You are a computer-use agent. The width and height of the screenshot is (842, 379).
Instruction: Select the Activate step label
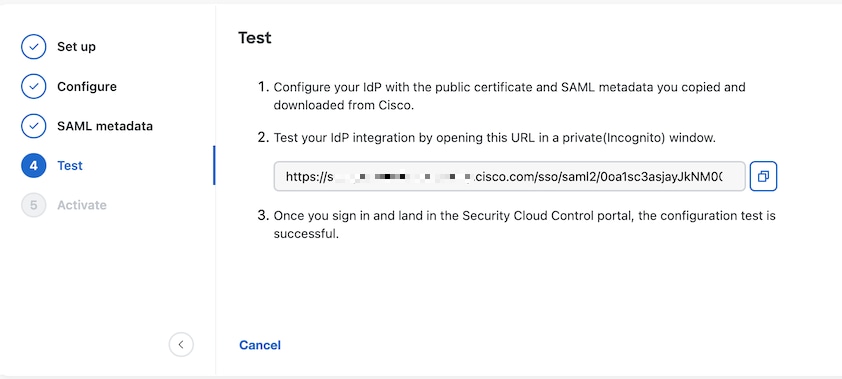point(82,205)
